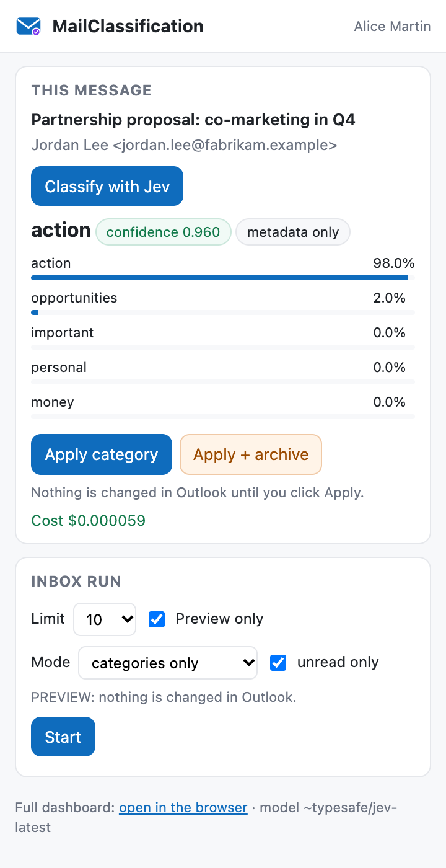Open the Limit dropdown showing 10
Viewport: 446px width, 868px height.
[105, 619]
